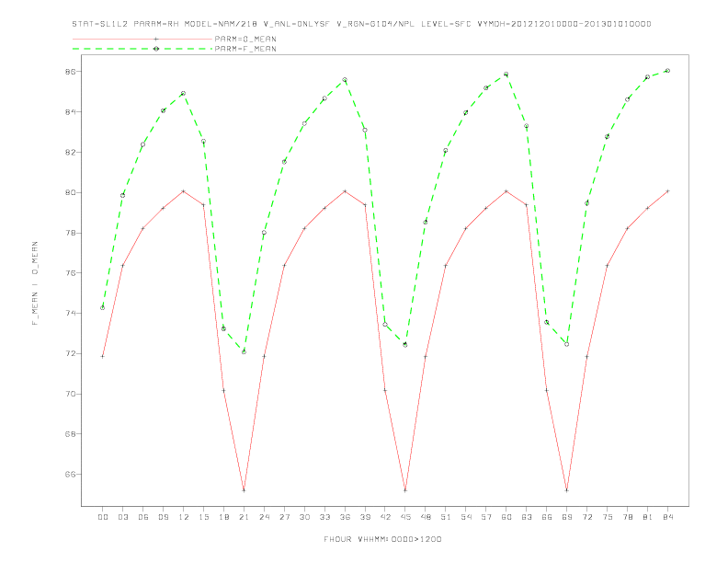
Task: Click x-axis tick label 42
Action: [x=385, y=517]
